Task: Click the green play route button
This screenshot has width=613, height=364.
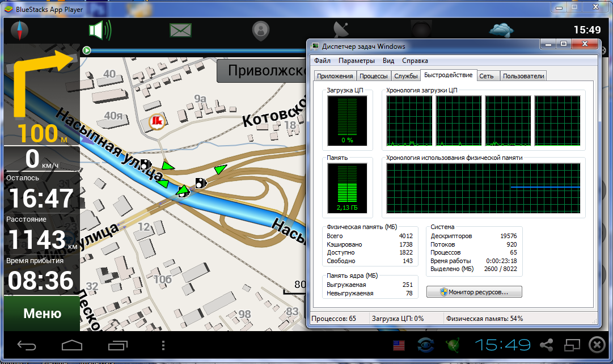Action: pos(87,50)
